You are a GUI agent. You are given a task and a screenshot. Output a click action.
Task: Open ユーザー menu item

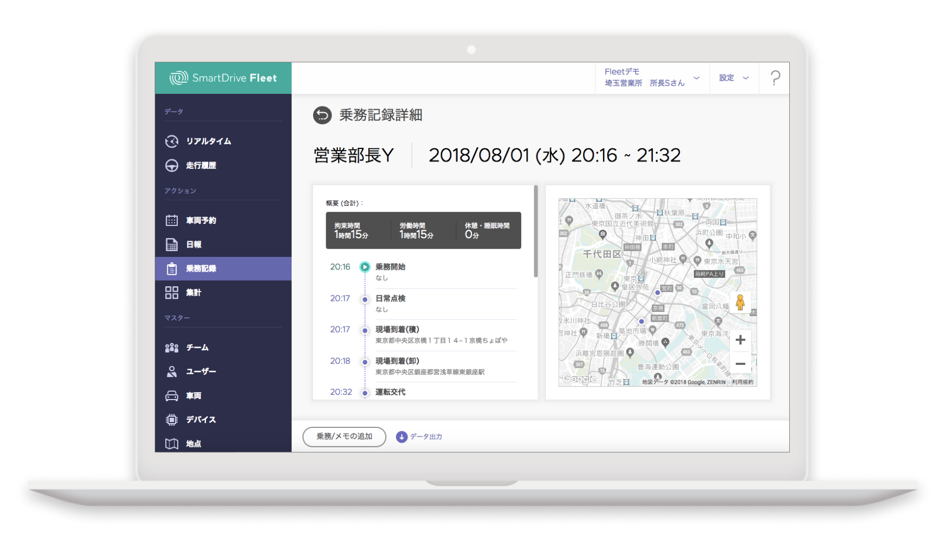pyautogui.click(x=223, y=372)
